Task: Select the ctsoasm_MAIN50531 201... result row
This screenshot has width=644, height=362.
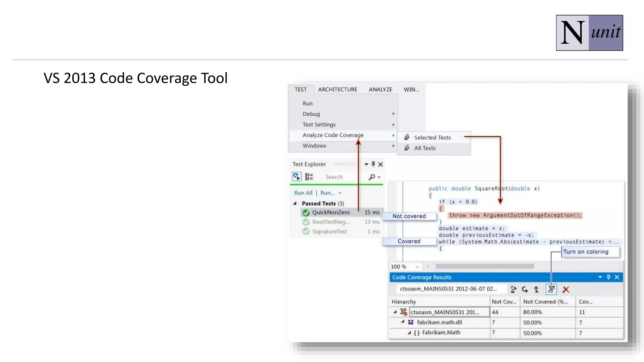Action: pos(506,312)
